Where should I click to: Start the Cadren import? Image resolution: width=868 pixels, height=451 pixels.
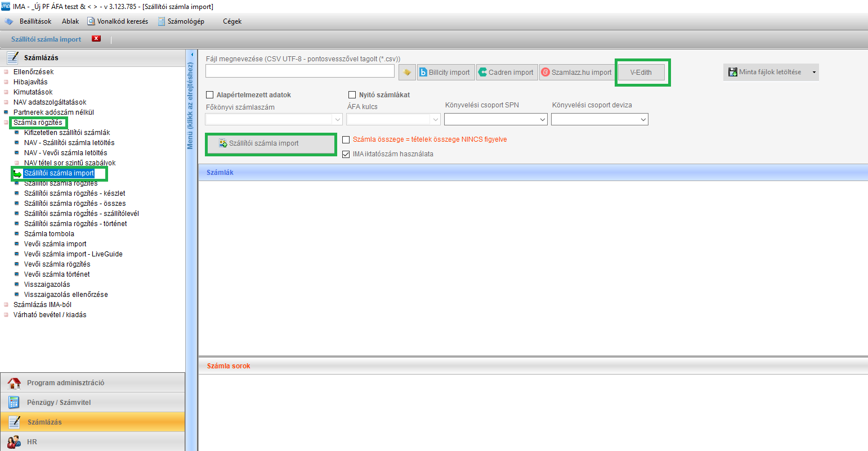click(506, 72)
